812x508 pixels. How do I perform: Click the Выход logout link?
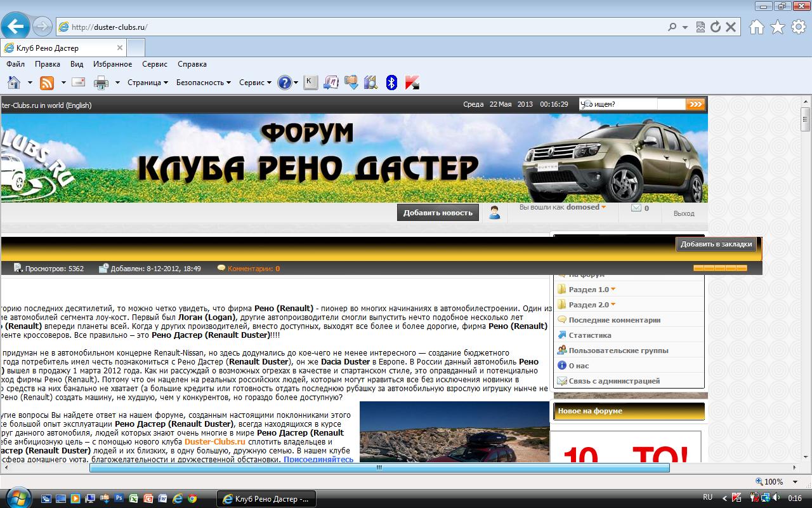pyautogui.click(x=684, y=213)
